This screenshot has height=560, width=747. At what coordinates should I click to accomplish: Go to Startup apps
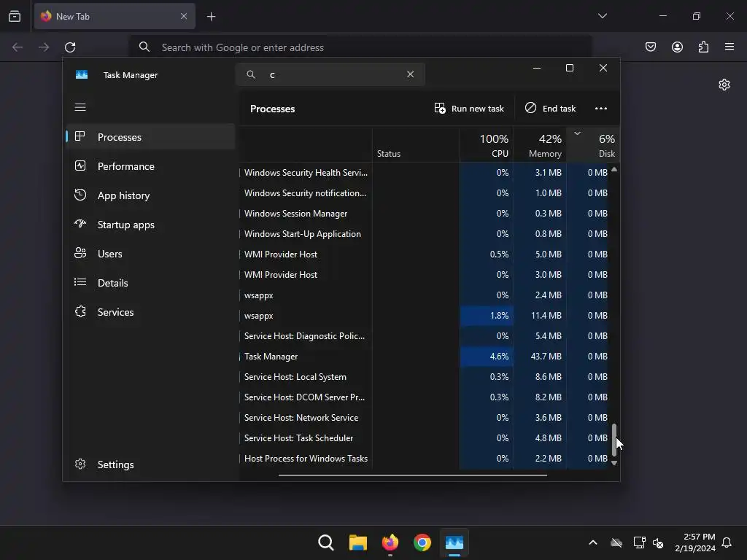[x=150, y=225]
